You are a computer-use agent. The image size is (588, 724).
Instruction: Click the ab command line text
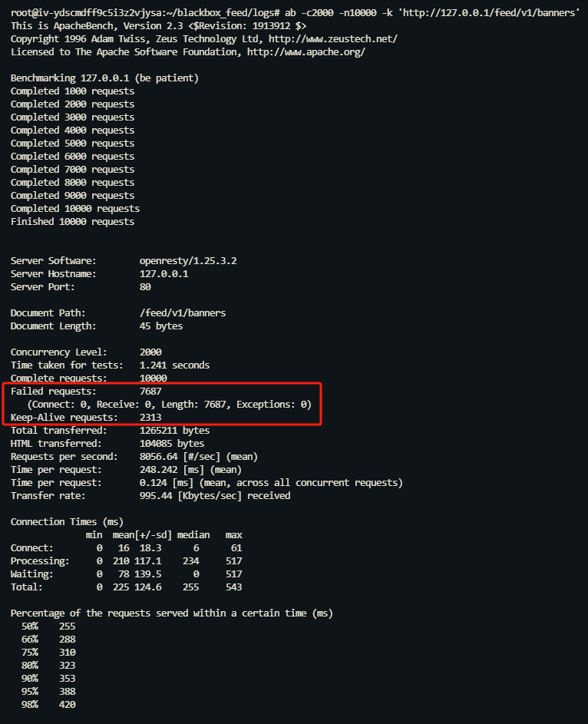pyautogui.click(x=431, y=13)
